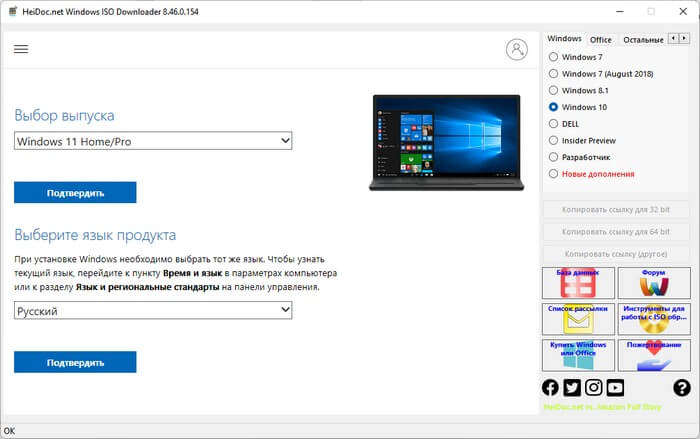Expand the Windows 11 Home/Pro edition dropdown

click(x=153, y=141)
